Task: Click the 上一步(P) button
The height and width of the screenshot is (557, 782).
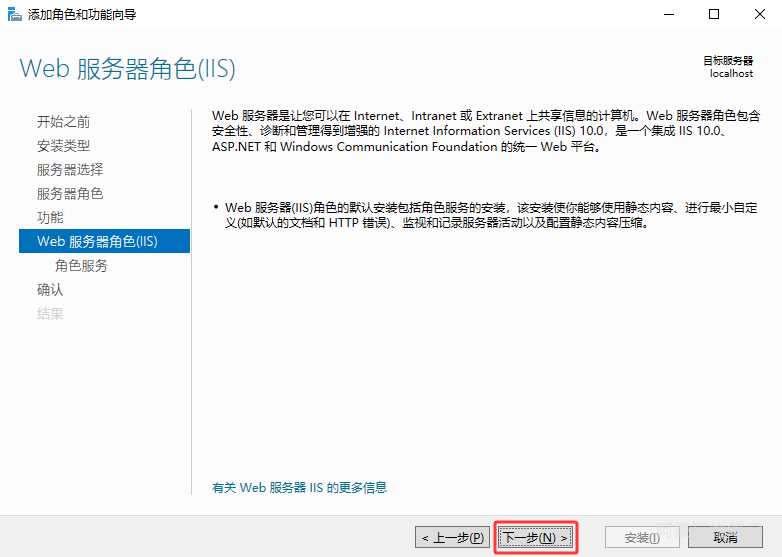Action: coord(452,538)
